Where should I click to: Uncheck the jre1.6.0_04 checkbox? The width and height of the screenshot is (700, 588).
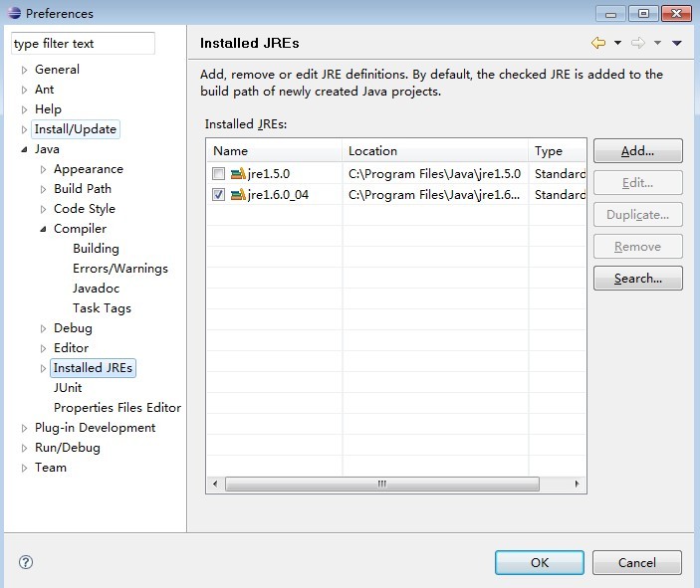[218, 195]
